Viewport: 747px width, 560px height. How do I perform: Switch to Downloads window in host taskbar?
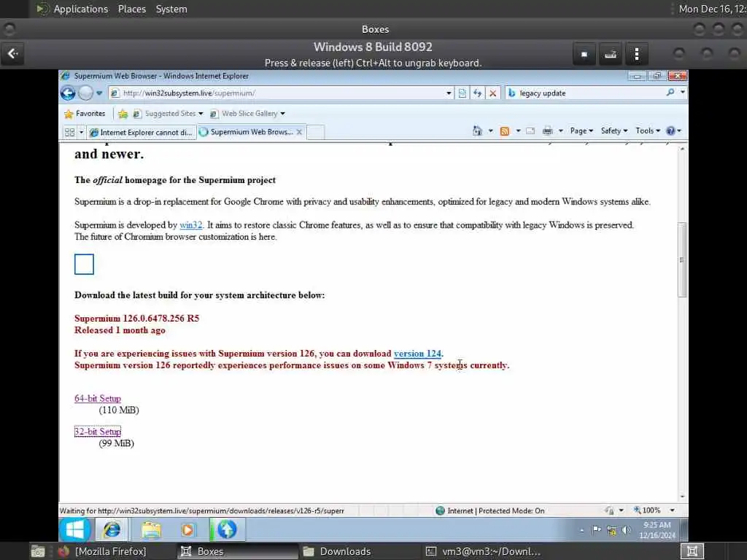pyautogui.click(x=337, y=551)
